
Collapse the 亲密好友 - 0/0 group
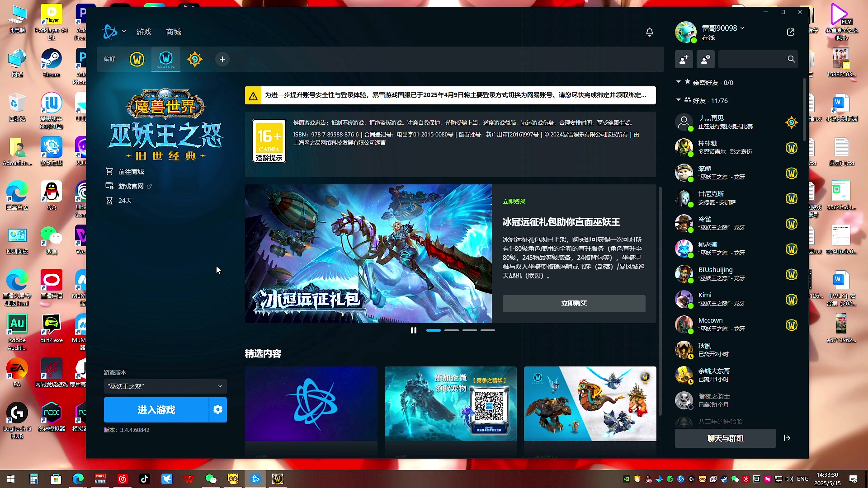[x=678, y=82]
